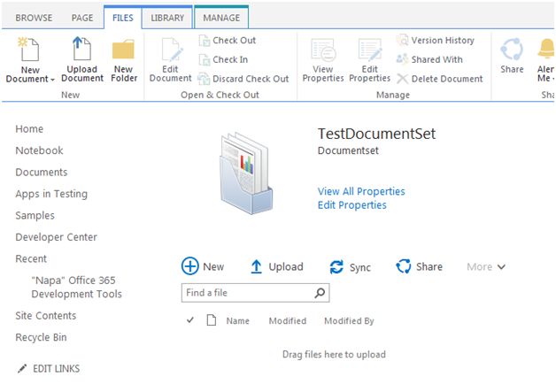Screen dimensions: 556x392
Task: Sort by file type icon column
Action: pyautogui.click(x=212, y=320)
